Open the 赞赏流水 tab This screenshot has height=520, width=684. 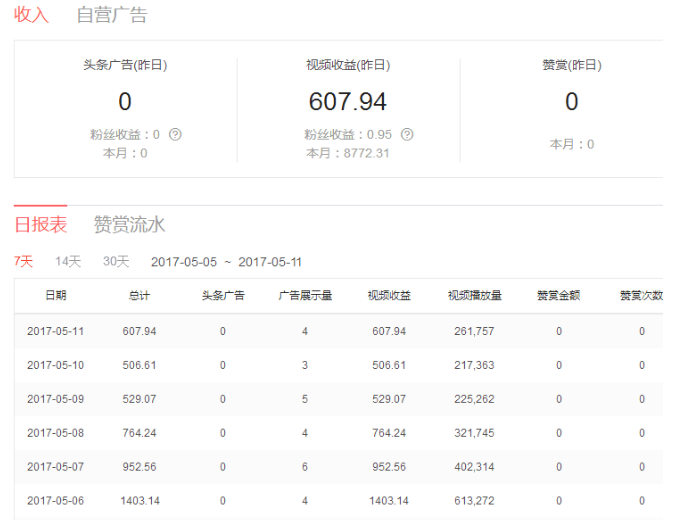pyautogui.click(x=127, y=223)
